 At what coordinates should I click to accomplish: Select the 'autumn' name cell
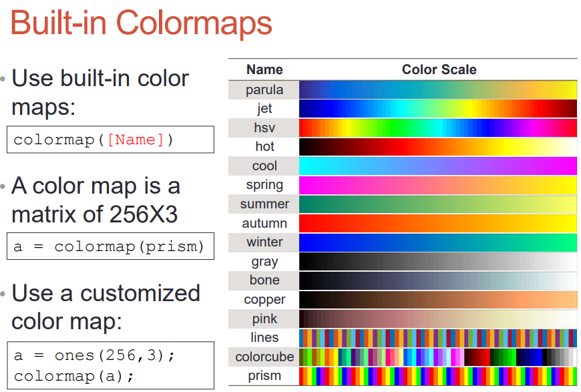coord(264,224)
